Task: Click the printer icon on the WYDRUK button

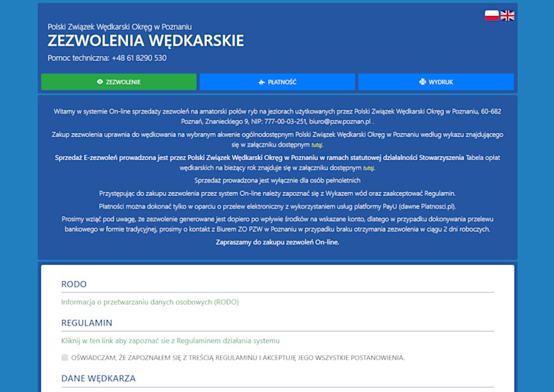Action: point(422,82)
